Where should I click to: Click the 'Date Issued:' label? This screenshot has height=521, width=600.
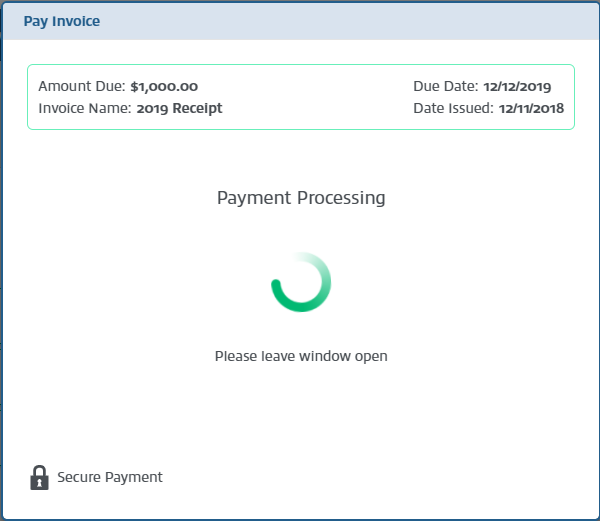point(453,108)
